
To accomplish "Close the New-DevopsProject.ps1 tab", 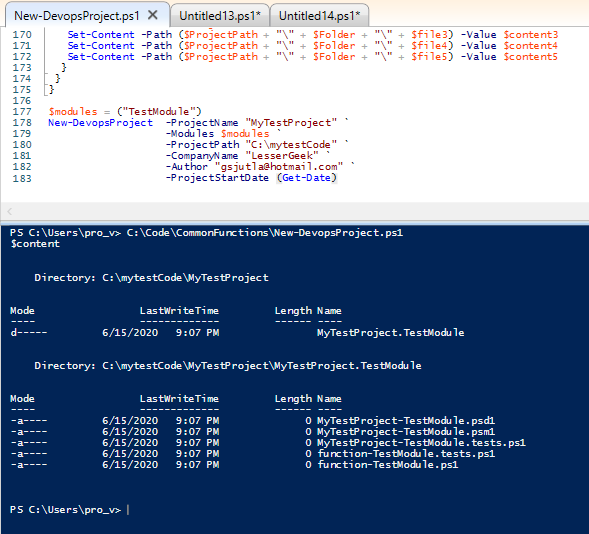I will (x=153, y=15).
